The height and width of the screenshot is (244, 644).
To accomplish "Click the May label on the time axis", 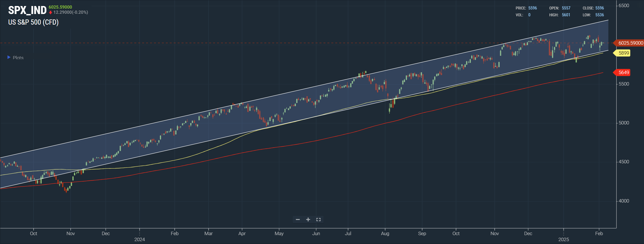I will 279,233.
